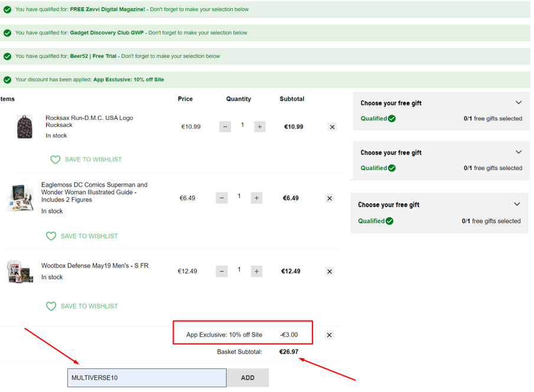Save Rocksax Rucksack to wishlist
Image resolution: width=534 pixels, height=392 pixels.
coord(86,159)
